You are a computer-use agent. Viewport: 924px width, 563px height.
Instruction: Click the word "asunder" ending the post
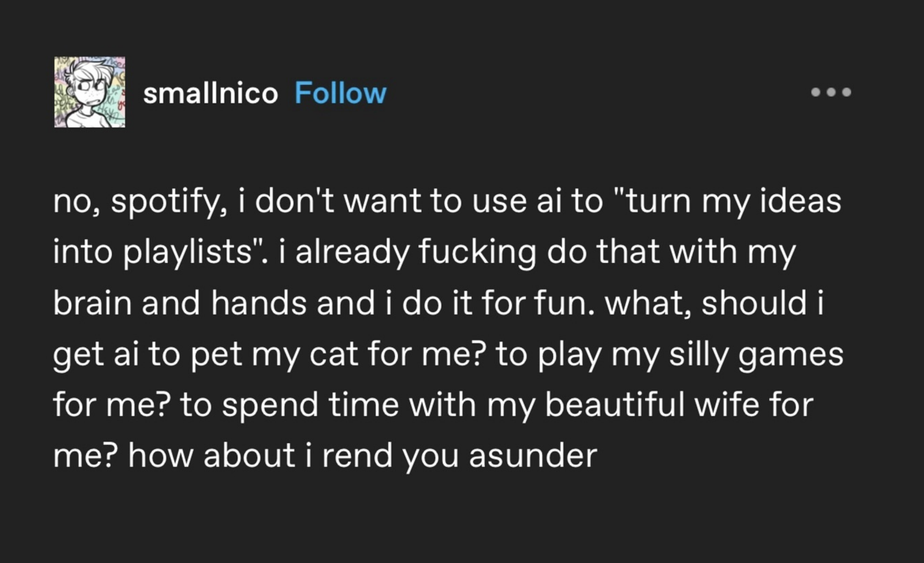(533, 456)
